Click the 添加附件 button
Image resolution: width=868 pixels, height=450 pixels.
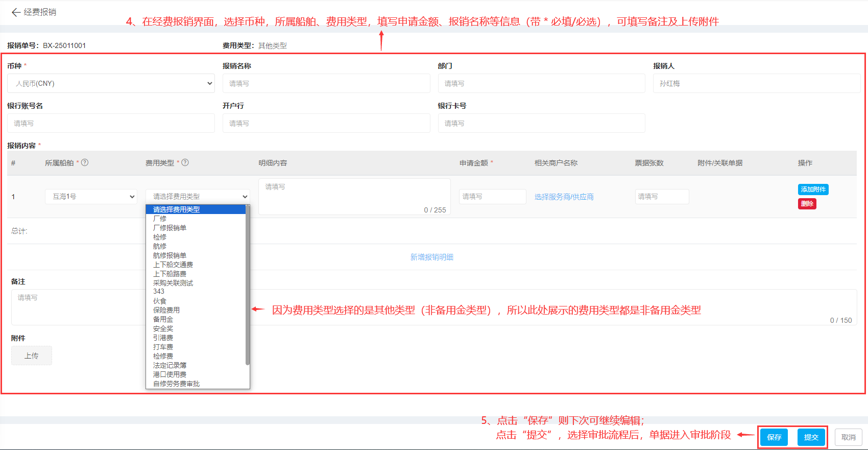point(813,190)
